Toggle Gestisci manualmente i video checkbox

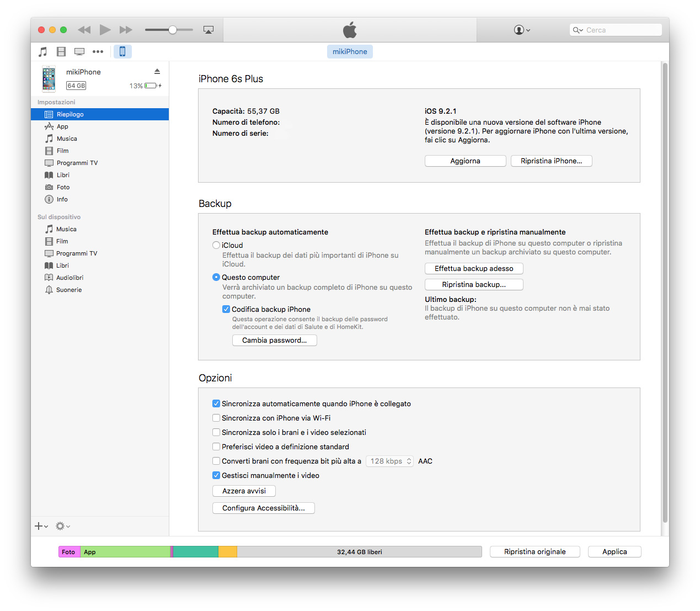pyautogui.click(x=216, y=475)
